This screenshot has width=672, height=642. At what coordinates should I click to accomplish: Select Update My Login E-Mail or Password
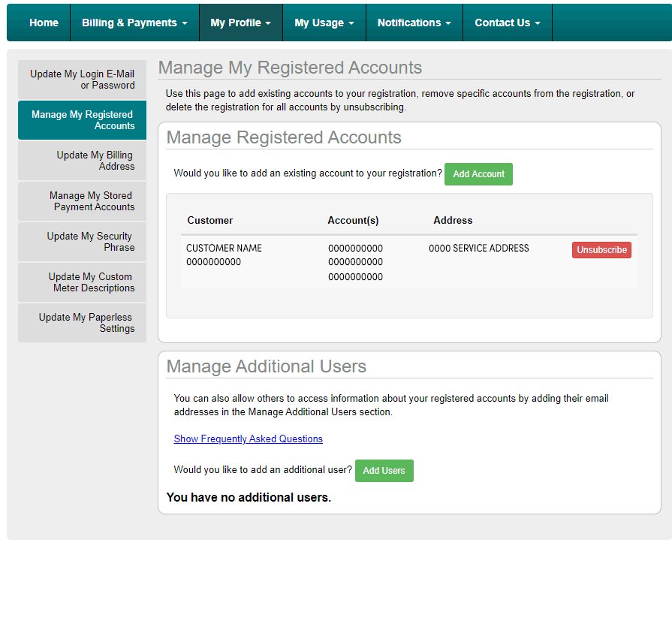[82, 80]
